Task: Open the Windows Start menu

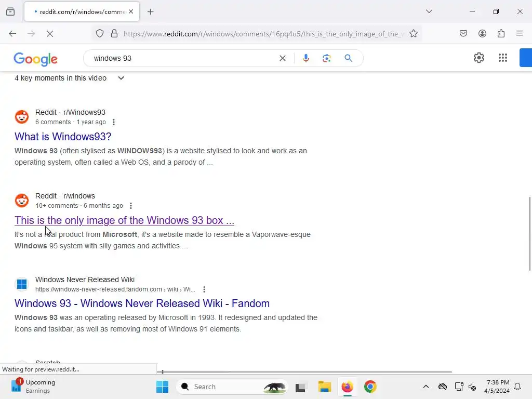Action: 162,387
